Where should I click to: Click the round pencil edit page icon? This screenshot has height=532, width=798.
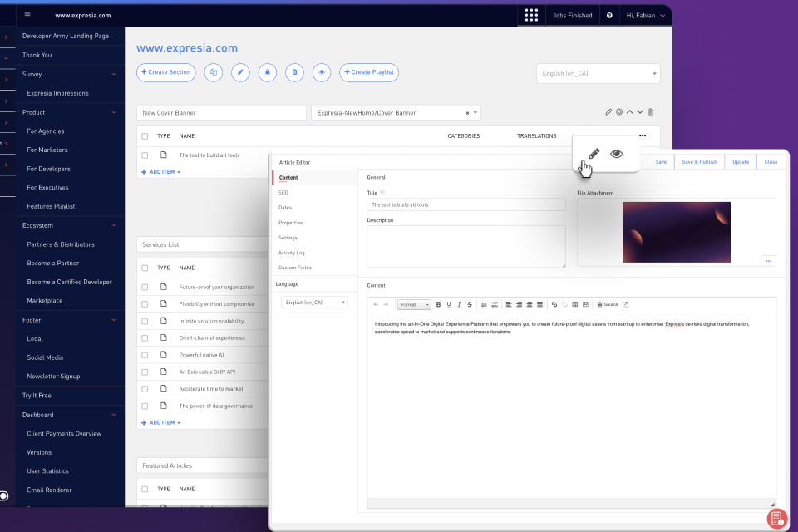pyautogui.click(x=240, y=72)
